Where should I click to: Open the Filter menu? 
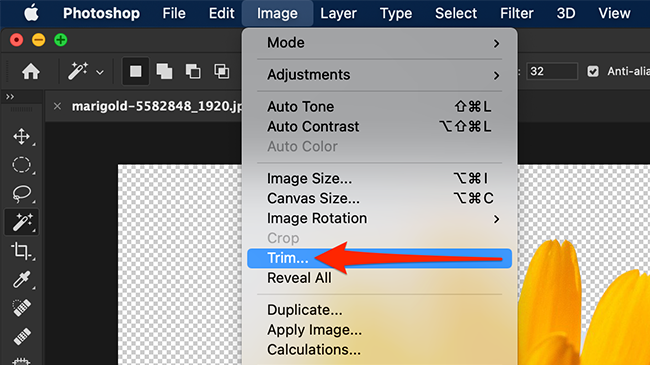tap(517, 13)
